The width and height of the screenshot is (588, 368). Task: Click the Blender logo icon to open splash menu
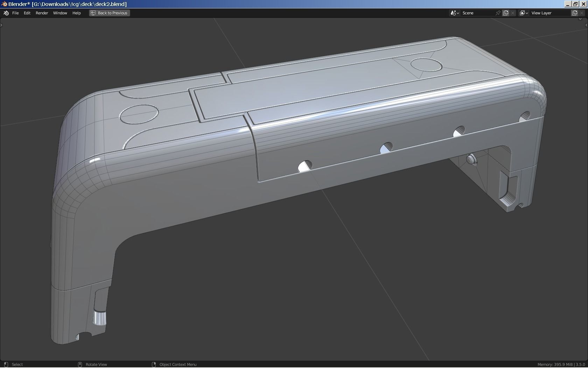[6, 13]
